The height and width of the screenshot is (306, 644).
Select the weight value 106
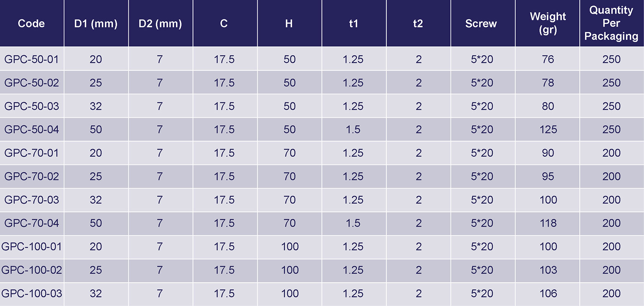coord(548,293)
